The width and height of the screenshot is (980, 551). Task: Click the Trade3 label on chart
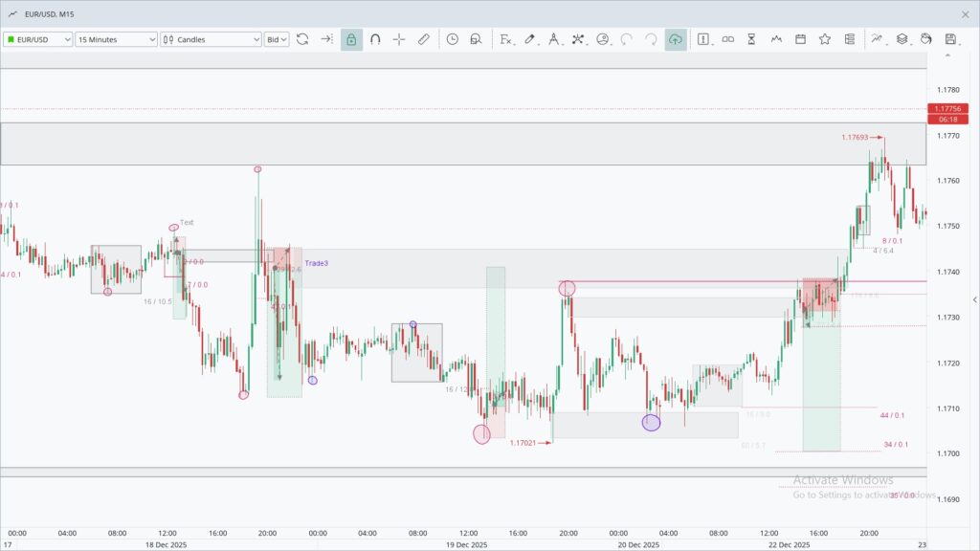click(316, 263)
